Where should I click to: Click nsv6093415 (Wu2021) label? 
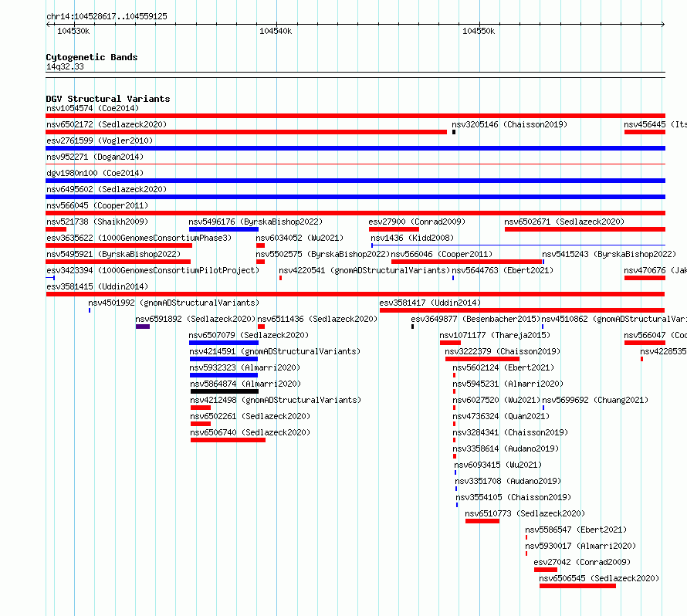tap(498, 465)
